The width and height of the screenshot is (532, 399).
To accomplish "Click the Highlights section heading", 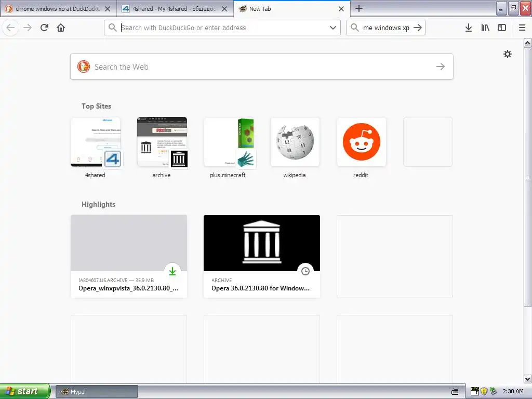I will [98, 204].
